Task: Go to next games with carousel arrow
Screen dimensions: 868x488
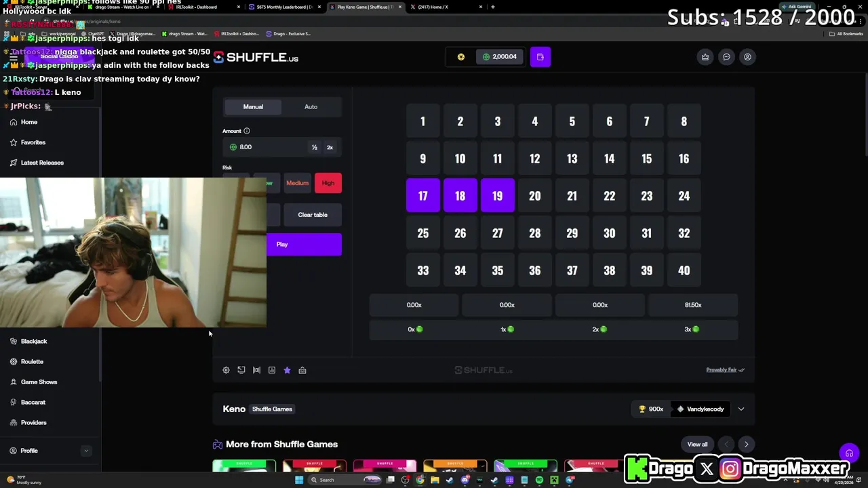Action: pyautogui.click(x=747, y=445)
